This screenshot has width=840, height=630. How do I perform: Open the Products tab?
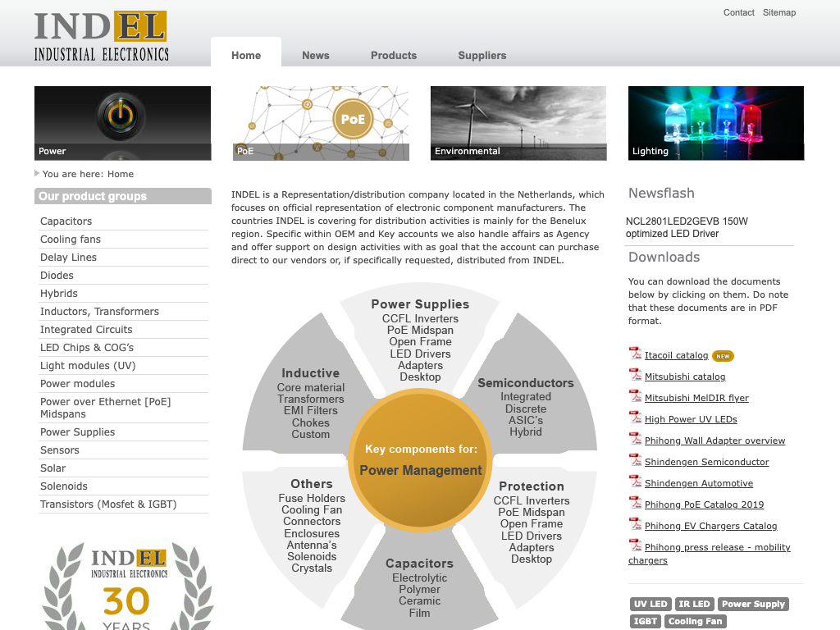[394, 56]
